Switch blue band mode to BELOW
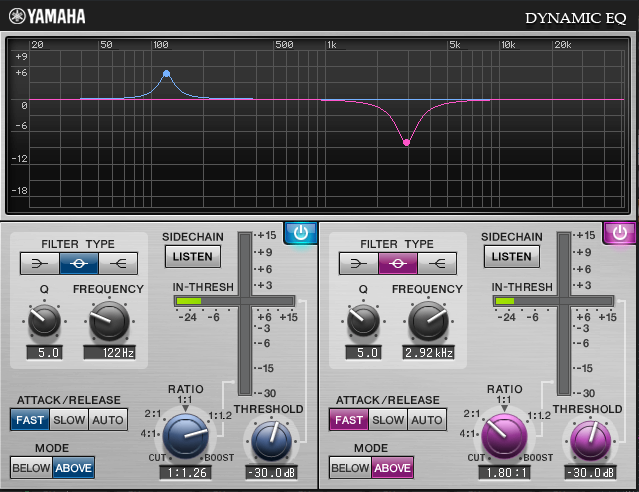Screen dimensions: 639x492 [31, 468]
